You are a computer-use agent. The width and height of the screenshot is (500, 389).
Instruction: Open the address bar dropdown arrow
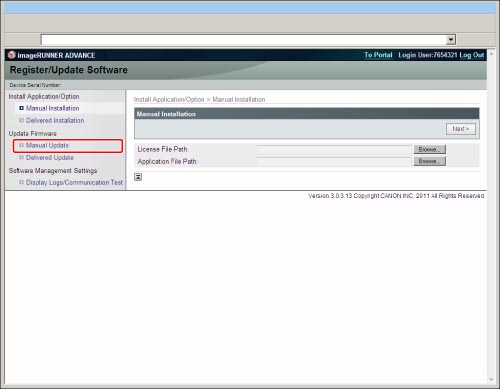click(x=451, y=40)
